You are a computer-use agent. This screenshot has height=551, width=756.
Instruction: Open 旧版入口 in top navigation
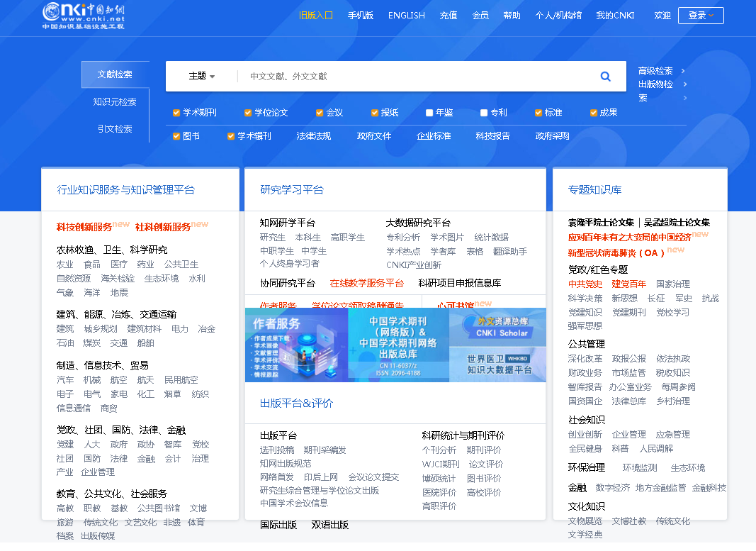pos(316,16)
